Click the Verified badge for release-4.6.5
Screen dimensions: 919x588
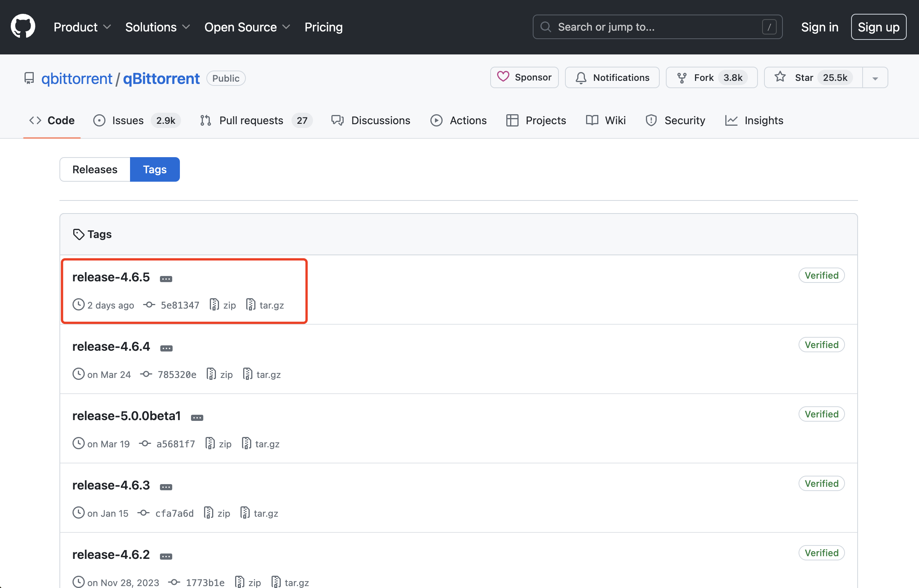pos(822,275)
